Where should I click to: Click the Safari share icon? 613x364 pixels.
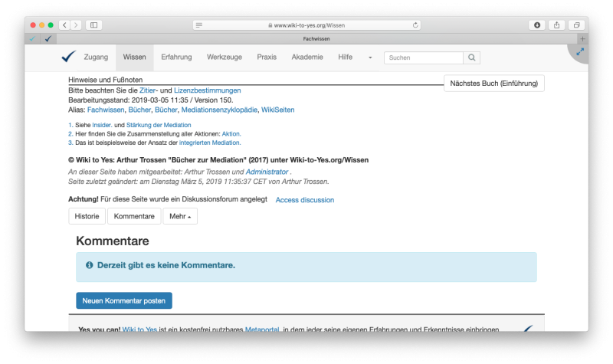click(557, 25)
